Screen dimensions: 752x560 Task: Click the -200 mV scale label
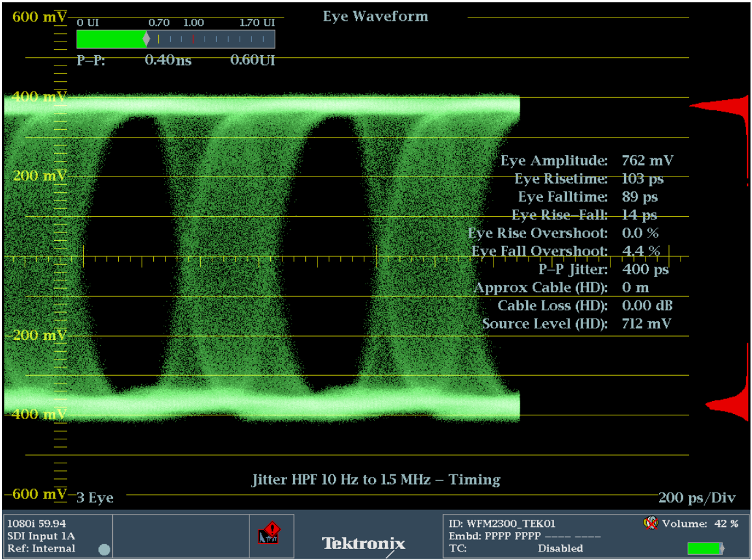36,335
